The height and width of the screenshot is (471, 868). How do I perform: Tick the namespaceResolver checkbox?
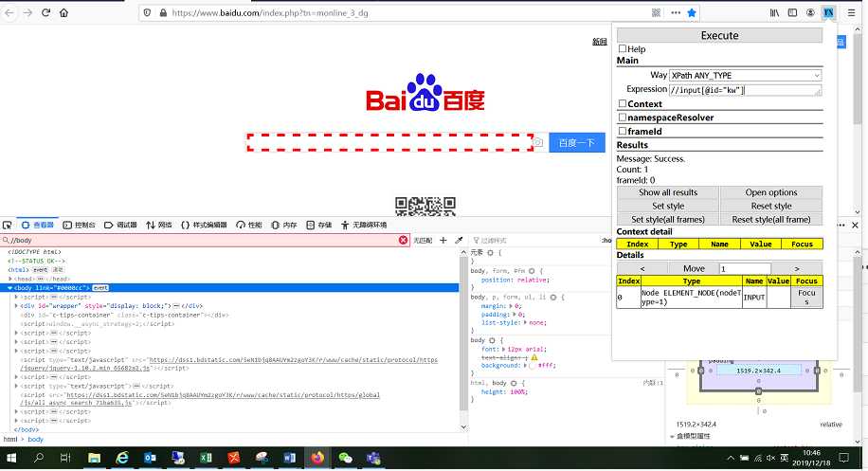coord(623,118)
